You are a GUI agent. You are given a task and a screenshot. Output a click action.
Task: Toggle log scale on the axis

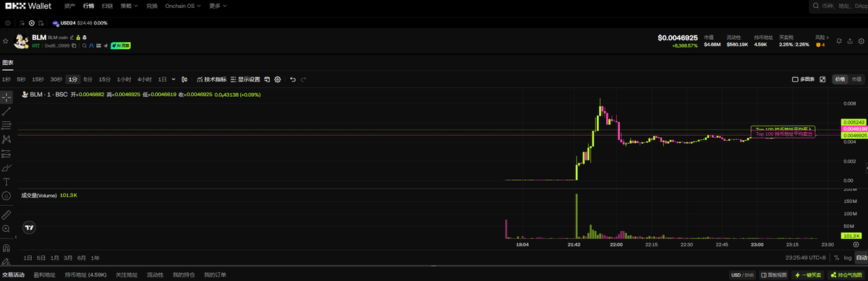pos(848,257)
